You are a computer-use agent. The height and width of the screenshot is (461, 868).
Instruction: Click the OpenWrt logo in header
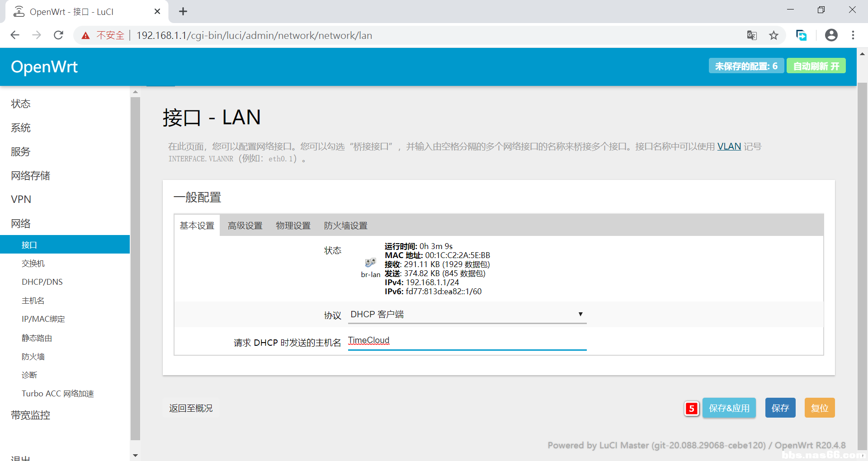[x=44, y=67]
